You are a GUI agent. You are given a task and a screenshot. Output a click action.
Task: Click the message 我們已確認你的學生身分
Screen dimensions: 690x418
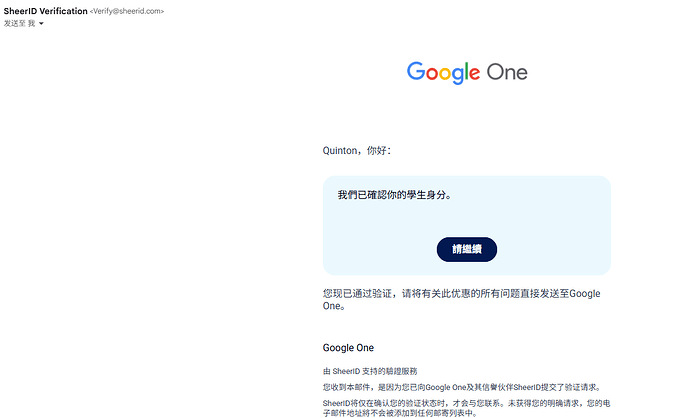(x=394, y=195)
